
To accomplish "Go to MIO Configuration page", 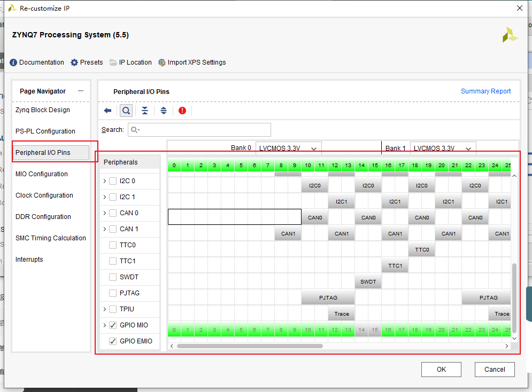I will point(41,174).
